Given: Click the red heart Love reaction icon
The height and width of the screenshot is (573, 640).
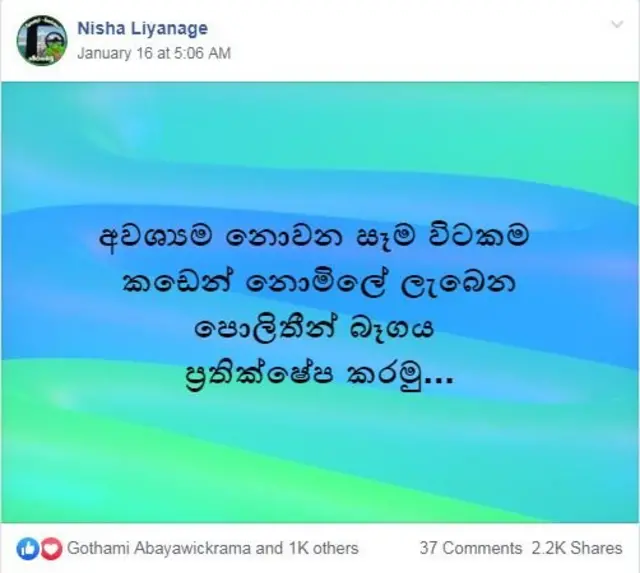Looking at the screenshot, I should pos(51,549).
